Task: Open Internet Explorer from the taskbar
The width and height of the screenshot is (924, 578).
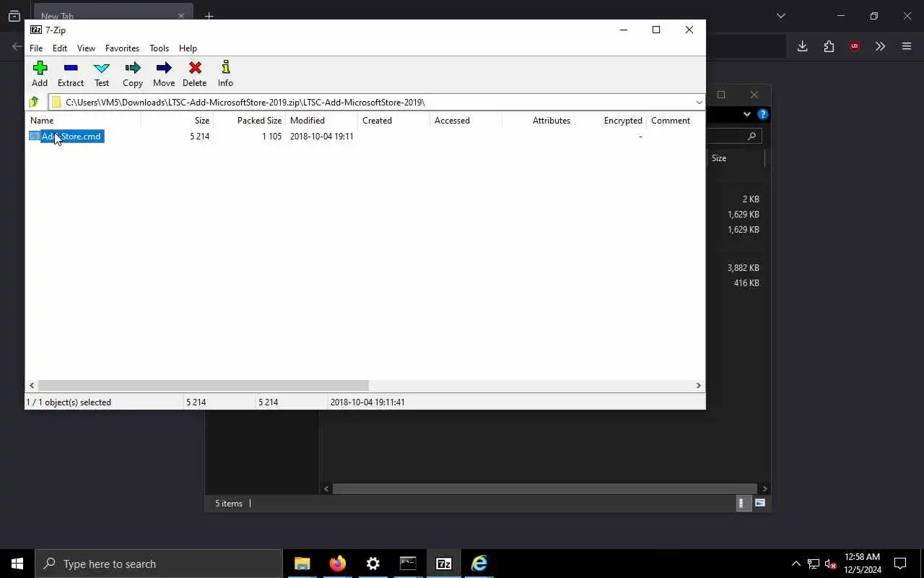Action: 479,564
